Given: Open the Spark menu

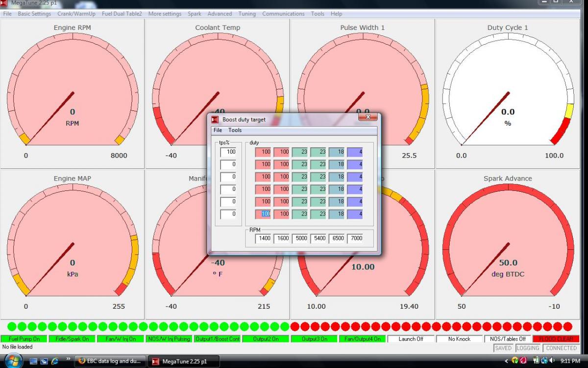Looking at the screenshot, I should [x=194, y=14].
